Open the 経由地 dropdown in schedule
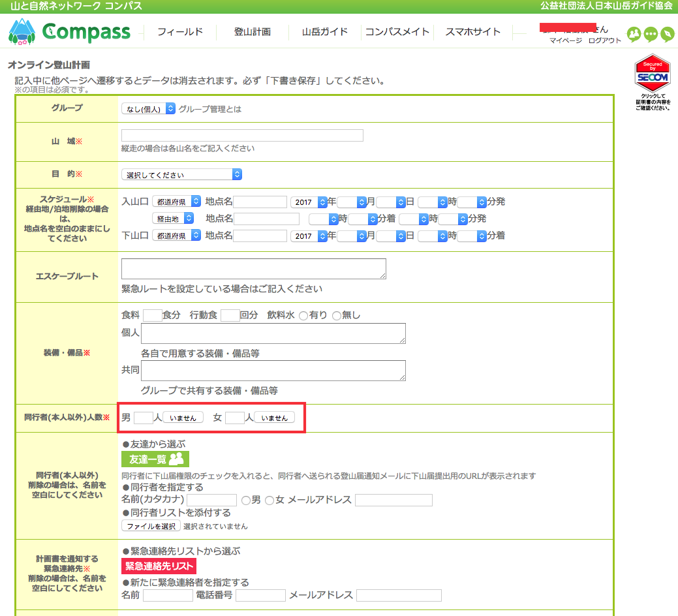 (173, 219)
